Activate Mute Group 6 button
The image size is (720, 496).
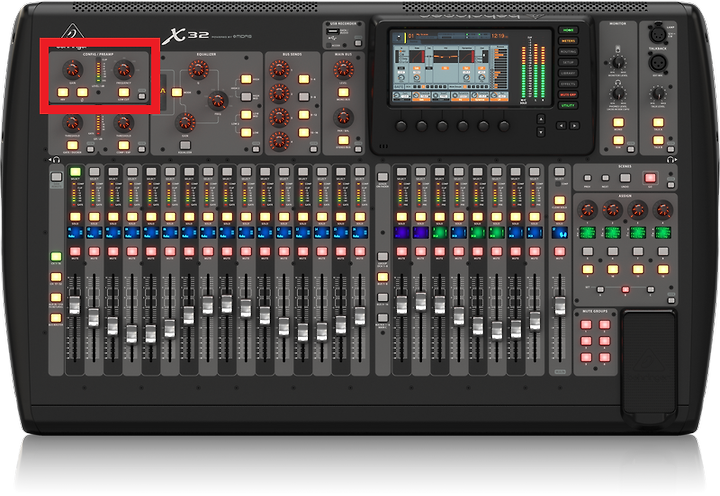pyautogui.click(x=605, y=357)
